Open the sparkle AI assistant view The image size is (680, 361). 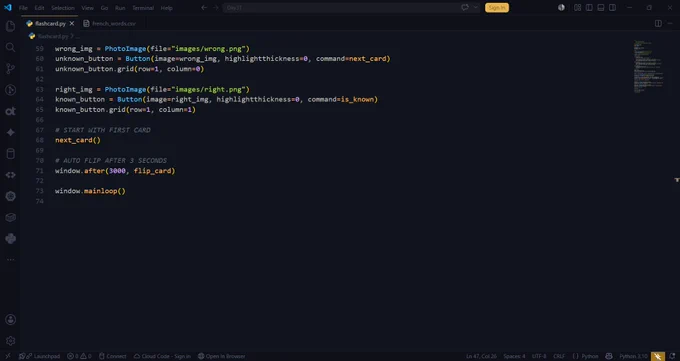coord(10,132)
